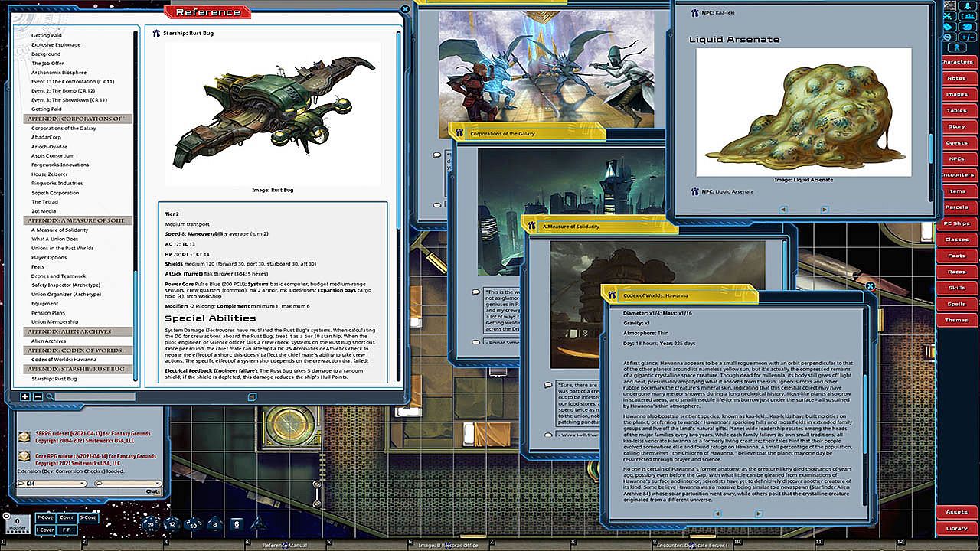The width and height of the screenshot is (980, 551).
Task: Open the Liquid Arsenate creature image
Action: coord(803,112)
